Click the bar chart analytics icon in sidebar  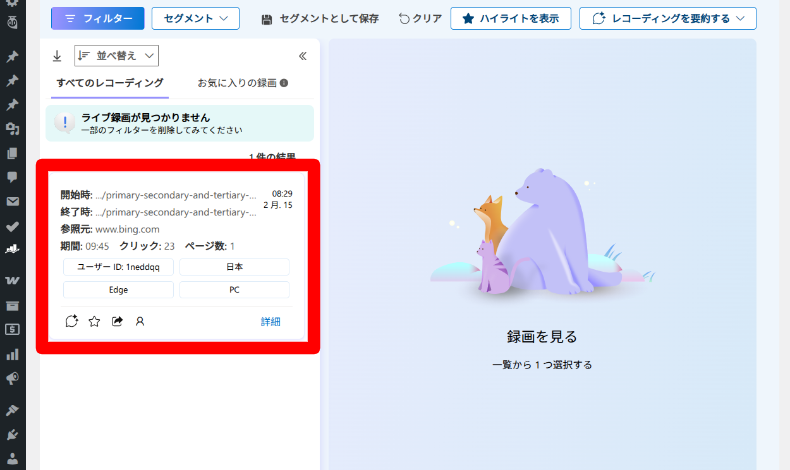[12, 355]
